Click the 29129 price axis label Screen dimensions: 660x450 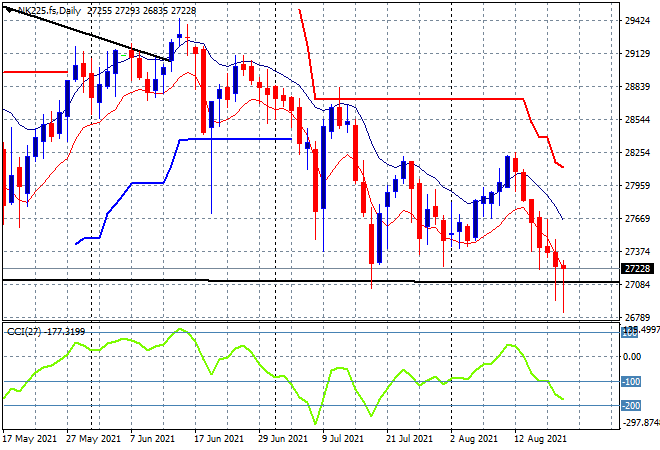(637, 54)
